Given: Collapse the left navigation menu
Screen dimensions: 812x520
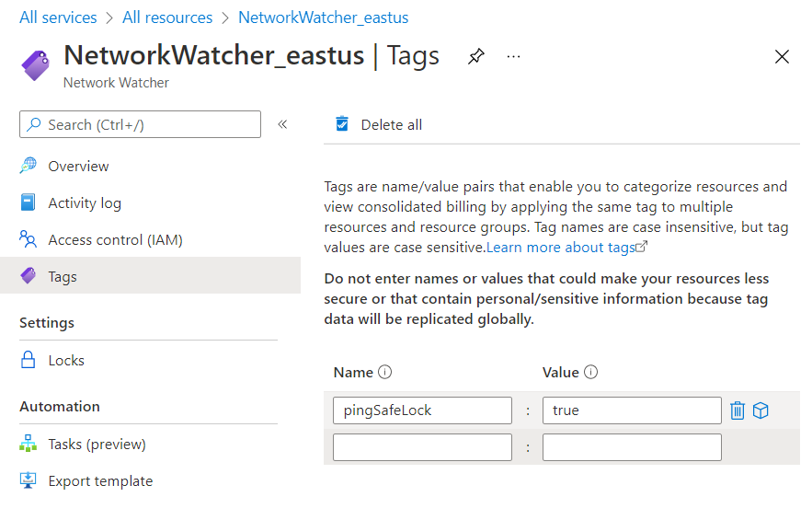Looking at the screenshot, I should click(x=282, y=124).
